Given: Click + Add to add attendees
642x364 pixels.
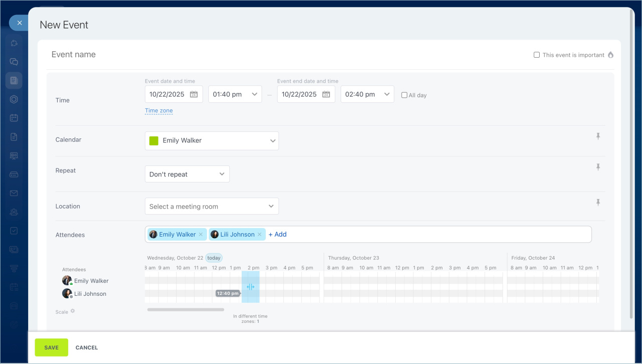Looking at the screenshot, I should pos(277,235).
